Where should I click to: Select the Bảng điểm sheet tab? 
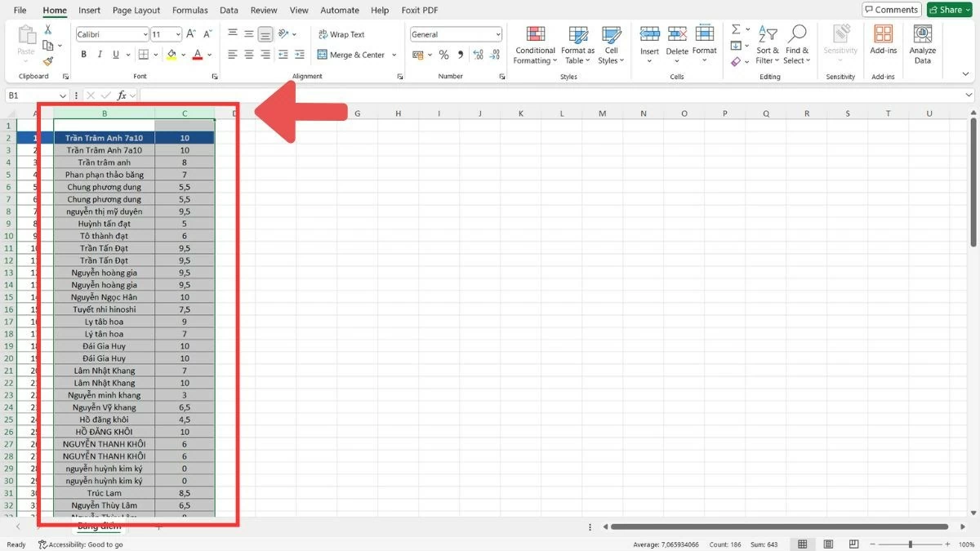tap(98, 527)
